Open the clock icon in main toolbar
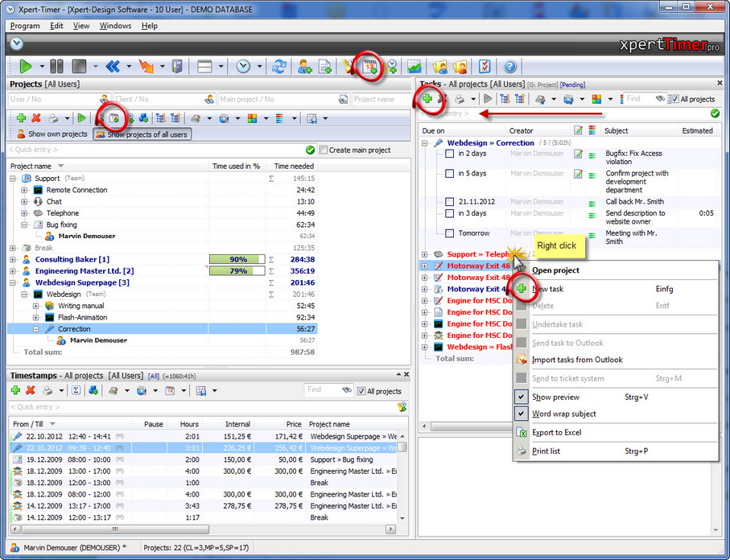 [x=243, y=67]
